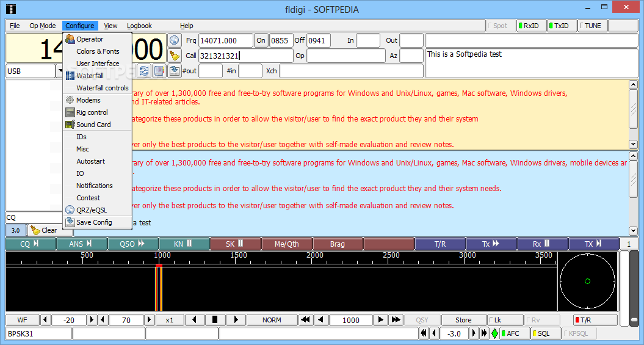Click the green diamond squelch indicator
The width and height of the screenshot is (644, 345).
(x=494, y=333)
